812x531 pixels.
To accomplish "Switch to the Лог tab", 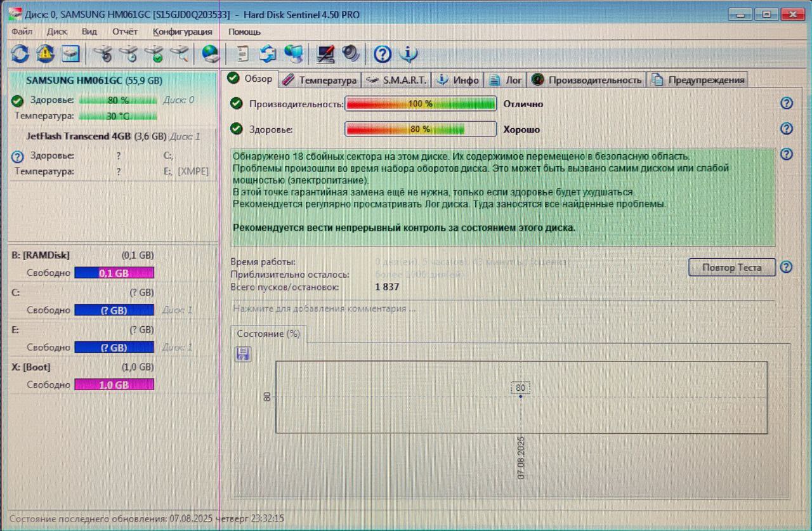I will 506,80.
